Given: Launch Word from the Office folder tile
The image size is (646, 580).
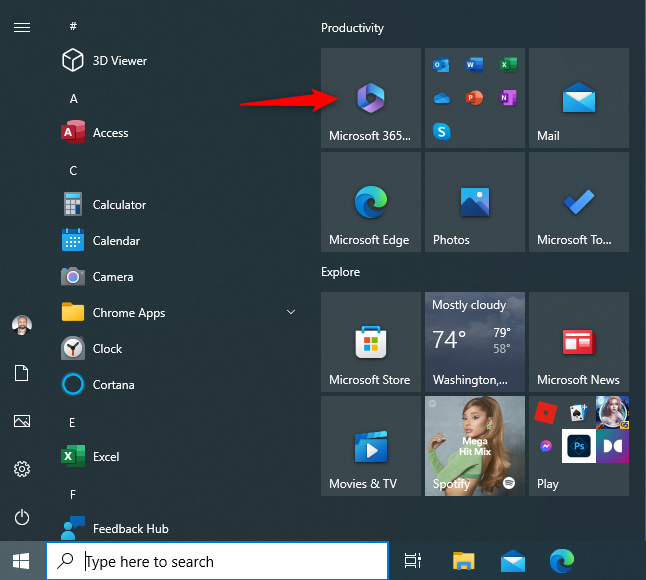Looking at the screenshot, I should coord(475,65).
